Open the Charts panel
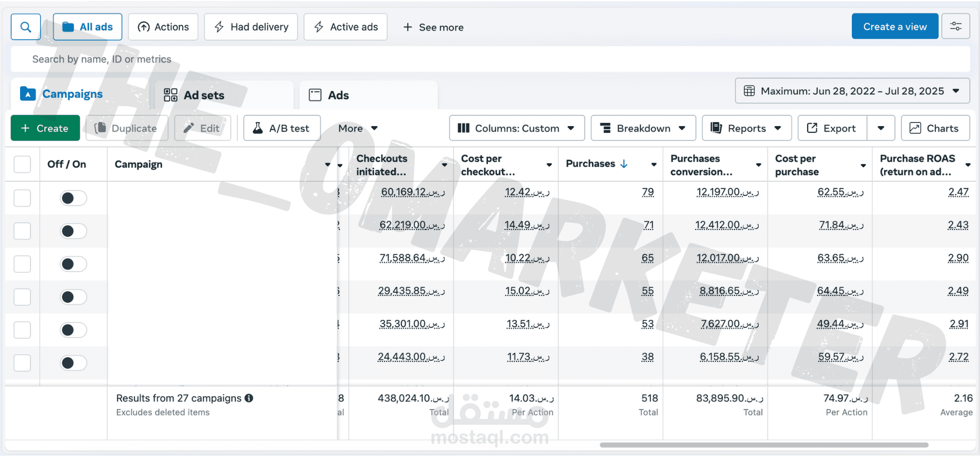The image size is (980, 457). [935, 128]
